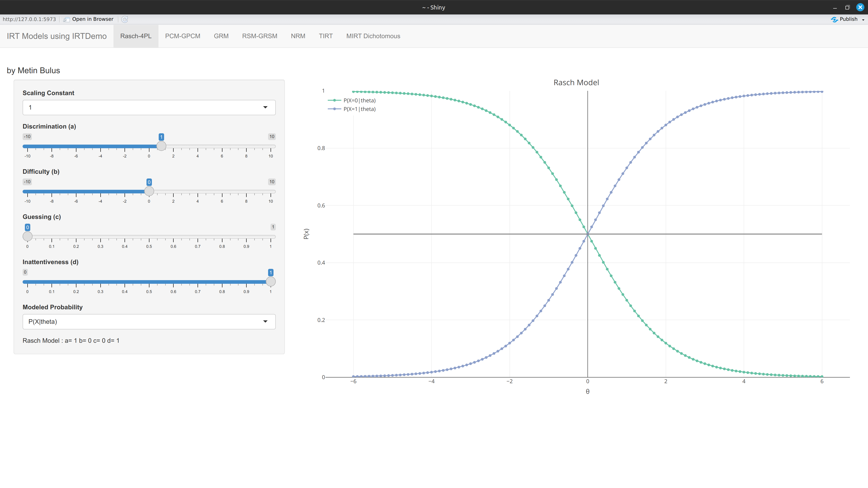Click the Discrimination (a) slider handle

click(161, 146)
